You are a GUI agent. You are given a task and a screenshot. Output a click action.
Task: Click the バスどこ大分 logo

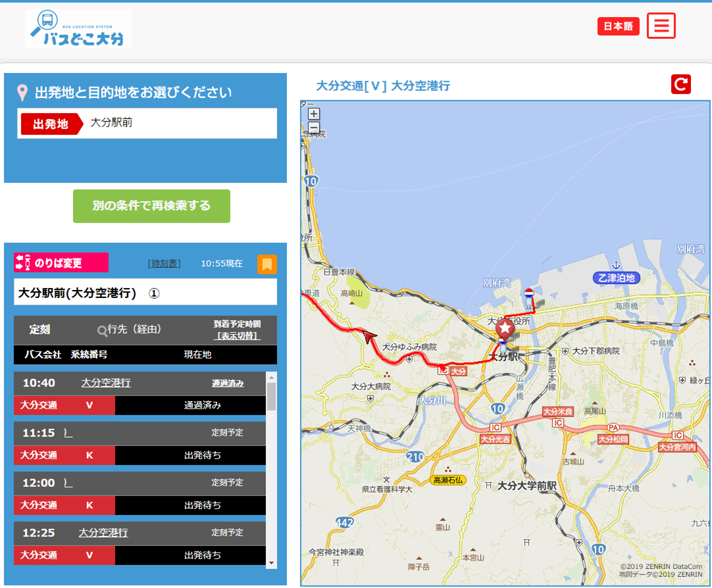click(x=78, y=29)
